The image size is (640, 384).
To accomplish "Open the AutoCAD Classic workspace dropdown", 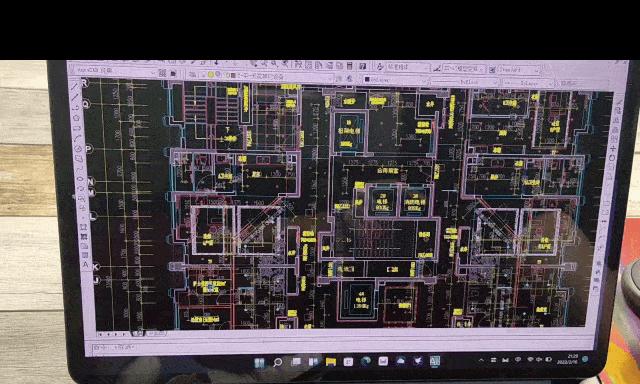I will (x=116, y=71).
